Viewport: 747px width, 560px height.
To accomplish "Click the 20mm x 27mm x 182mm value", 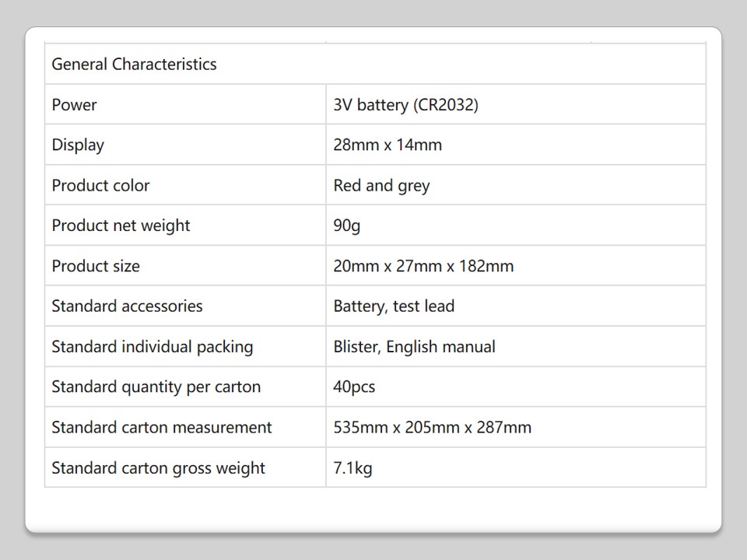I will 423,266.
